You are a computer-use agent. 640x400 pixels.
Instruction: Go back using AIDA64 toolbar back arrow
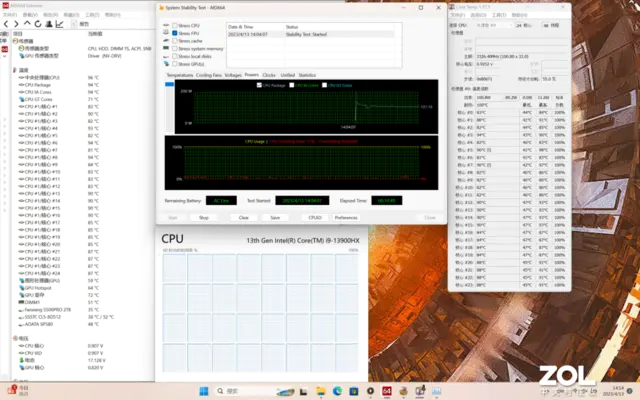pyautogui.click(x=6, y=24)
